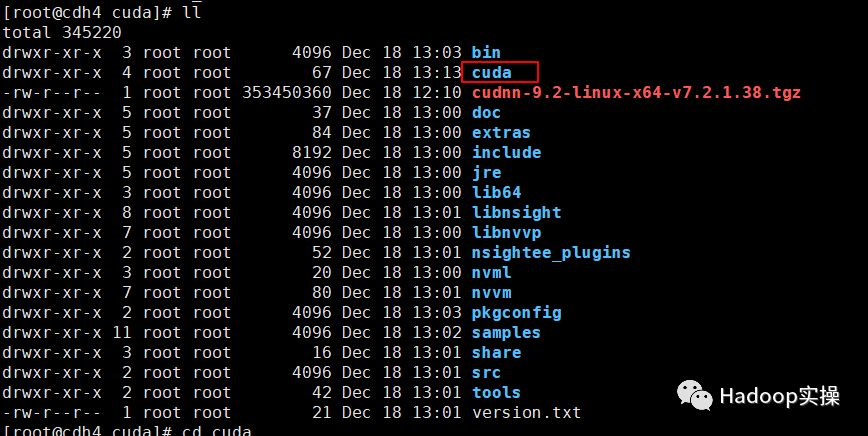Select the doc directory name
This screenshot has height=436, width=868.
point(486,112)
